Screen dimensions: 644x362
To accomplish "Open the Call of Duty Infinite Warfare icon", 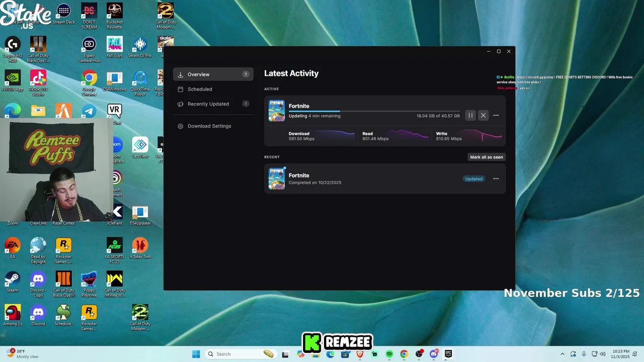I will (x=114, y=285).
